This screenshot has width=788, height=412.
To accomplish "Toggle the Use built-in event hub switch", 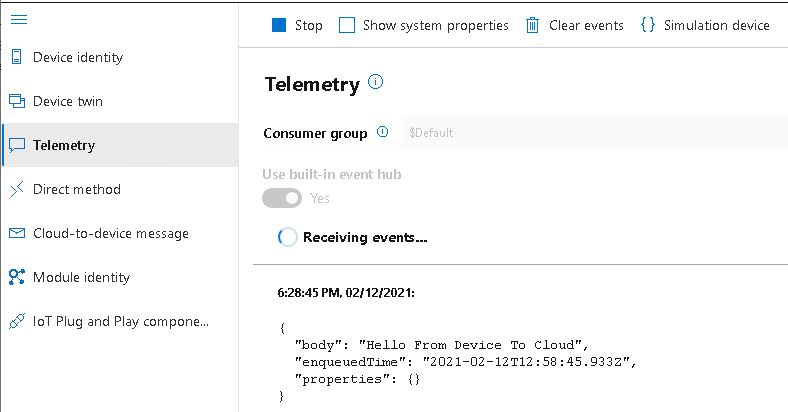I will [282, 198].
